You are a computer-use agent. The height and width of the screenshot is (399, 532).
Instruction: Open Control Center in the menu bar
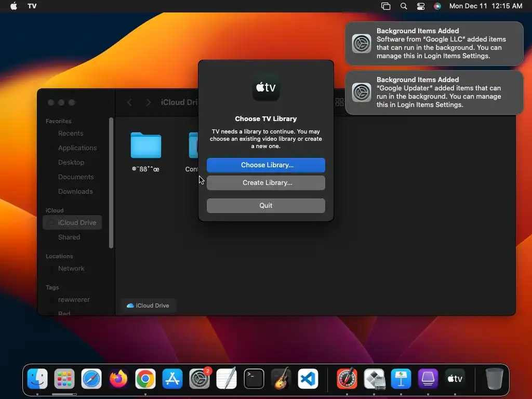[421, 6]
